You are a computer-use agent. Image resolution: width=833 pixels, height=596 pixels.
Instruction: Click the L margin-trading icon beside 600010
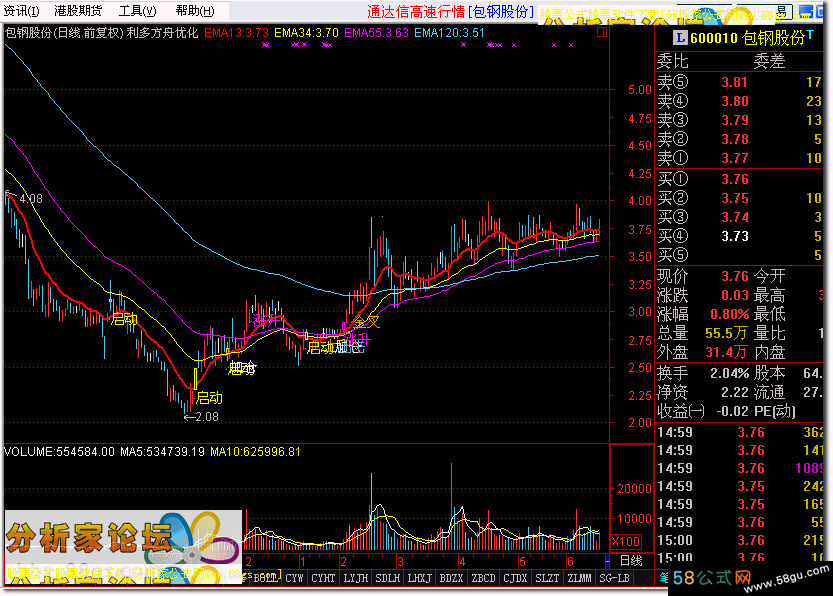680,38
